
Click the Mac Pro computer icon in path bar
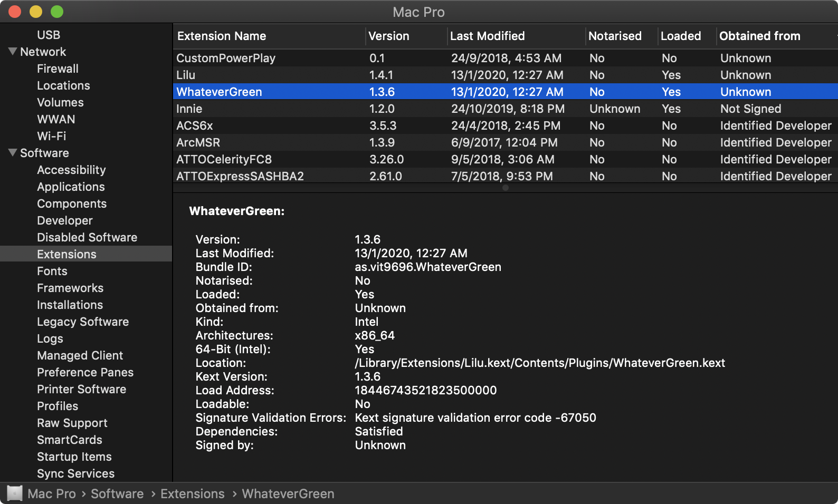click(15, 493)
